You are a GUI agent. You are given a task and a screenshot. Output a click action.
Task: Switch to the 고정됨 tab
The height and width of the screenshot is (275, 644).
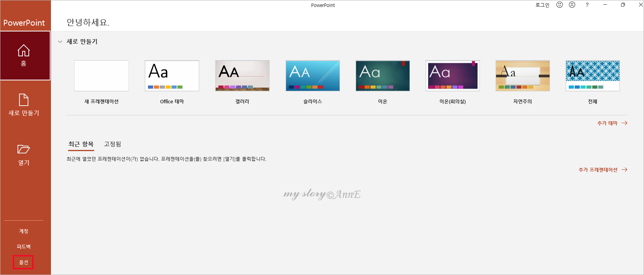112,144
